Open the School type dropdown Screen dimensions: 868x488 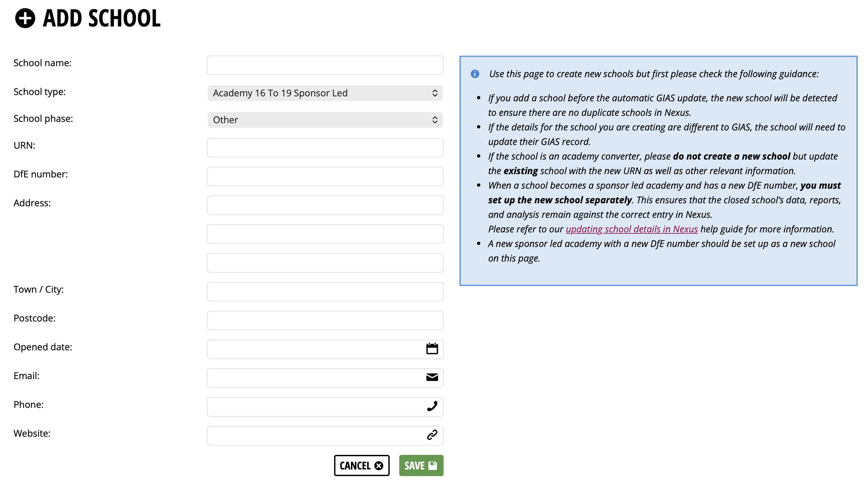pyautogui.click(x=325, y=93)
